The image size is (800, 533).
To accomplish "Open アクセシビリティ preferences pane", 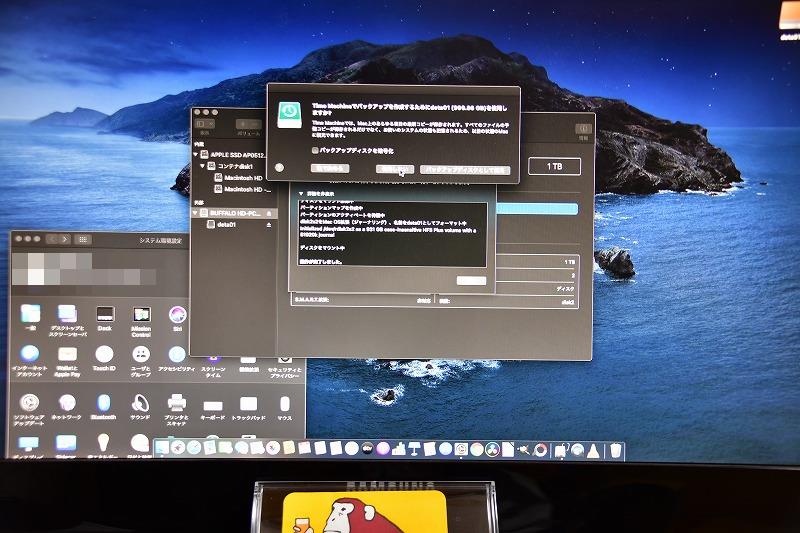I will (x=177, y=358).
